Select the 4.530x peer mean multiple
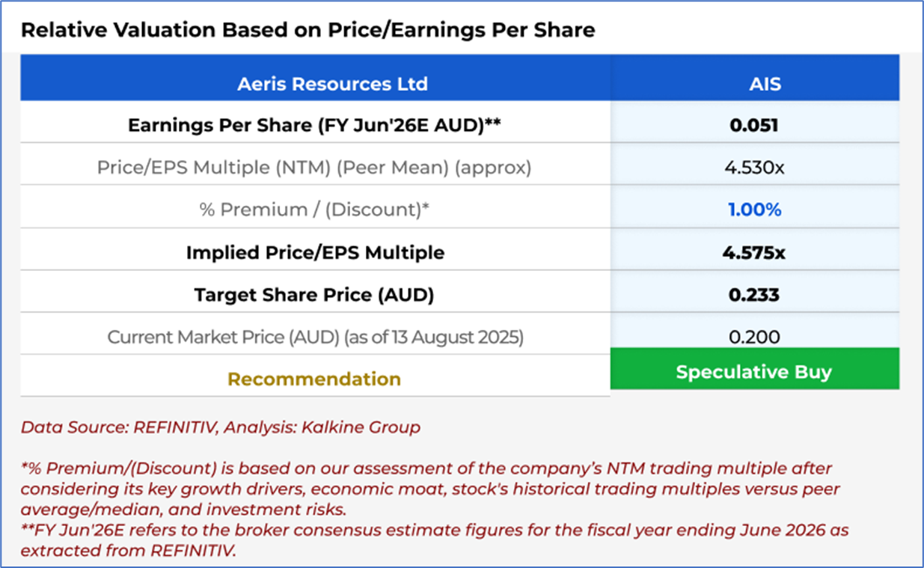The height and width of the screenshot is (568, 924). (x=754, y=167)
